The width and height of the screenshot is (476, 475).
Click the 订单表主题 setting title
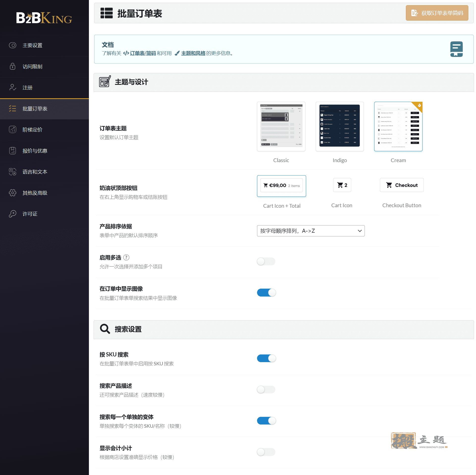point(113,128)
